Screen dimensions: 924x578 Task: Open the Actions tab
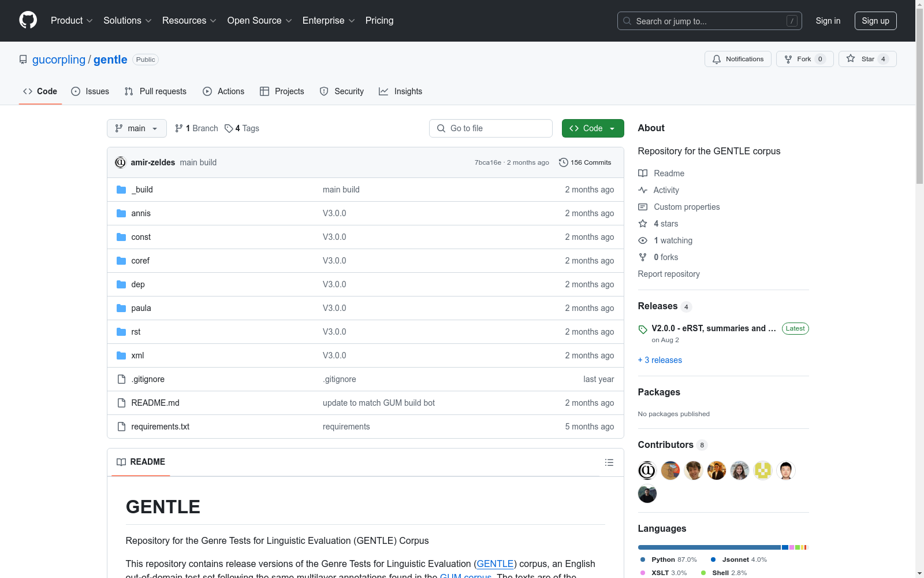[x=223, y=91]
